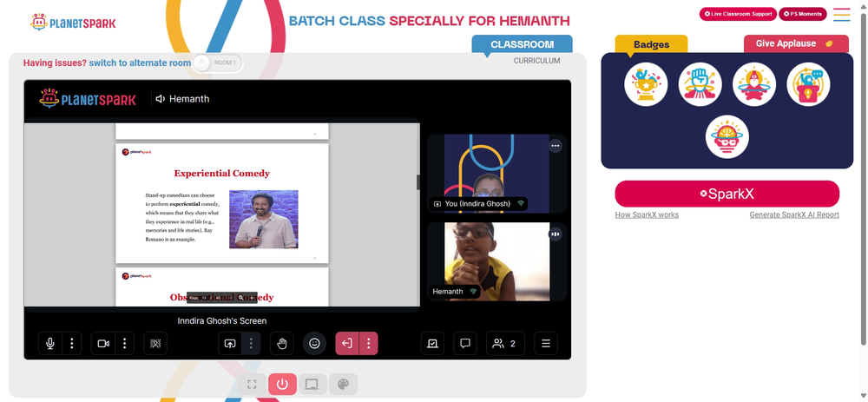Toggle the ROOM 1 alternate room switch

(217, 63)
